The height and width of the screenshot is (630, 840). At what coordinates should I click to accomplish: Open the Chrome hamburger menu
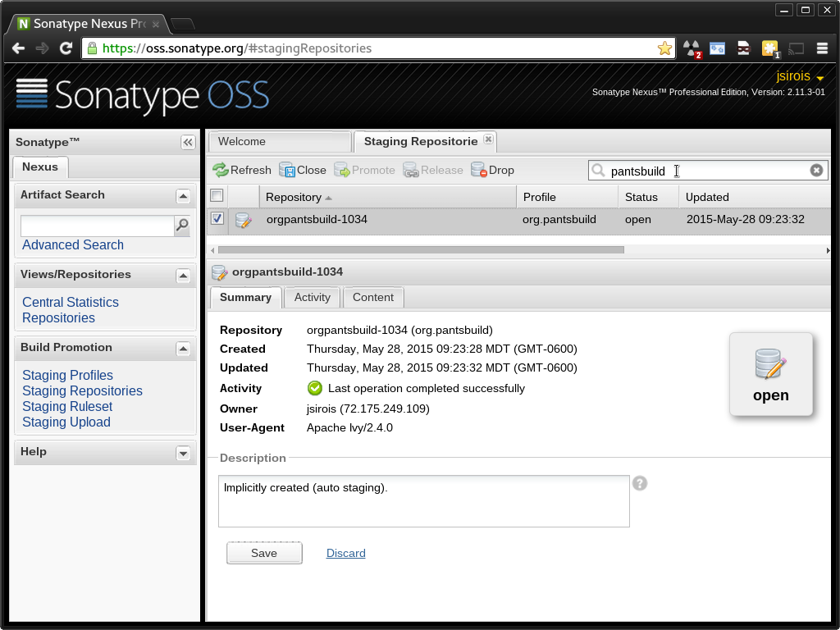click(822, 48)
